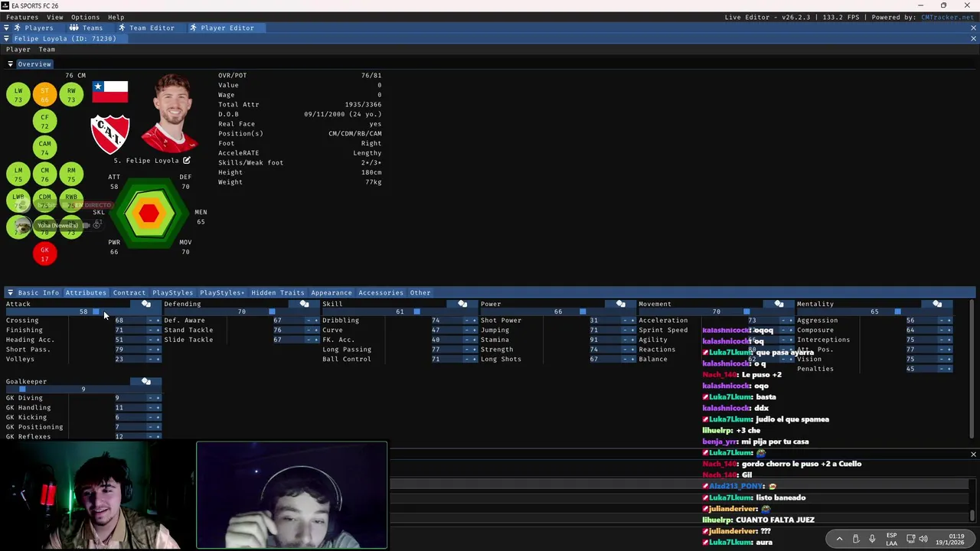Click the Defending randomize dice icon

[x=304, y=304]
